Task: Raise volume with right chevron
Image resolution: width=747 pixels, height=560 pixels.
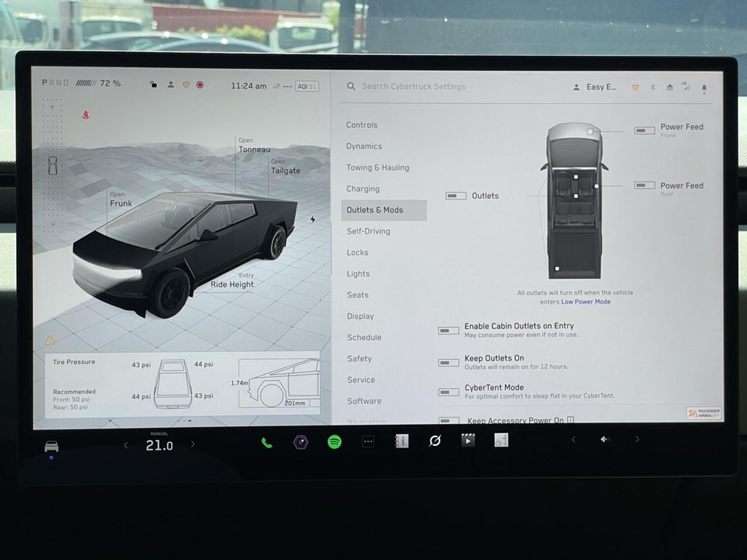Action: 637,439
